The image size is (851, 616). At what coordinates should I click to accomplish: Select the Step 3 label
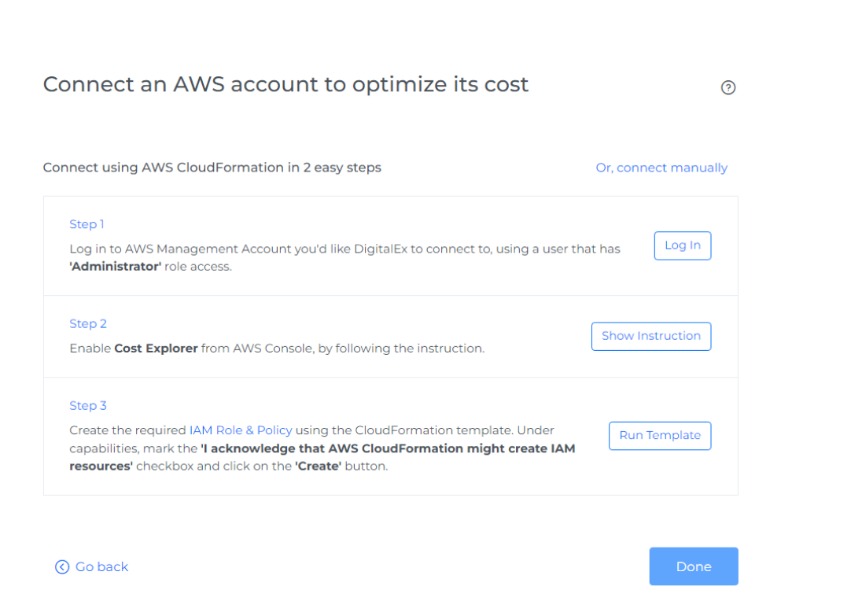(88, 406)
